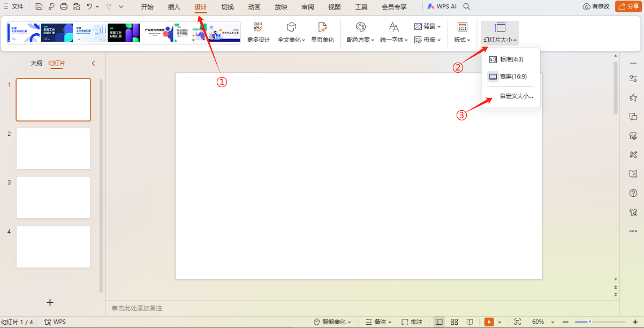This screenshot has width=644, height=328.
Task: Start slideshow with the orange play button
Action: point(489,322)
